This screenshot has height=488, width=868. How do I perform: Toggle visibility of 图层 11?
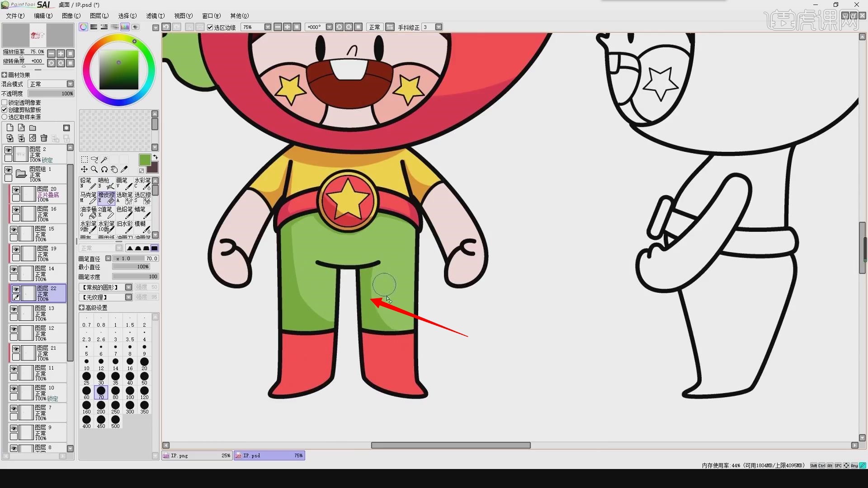tap(14, 369)
